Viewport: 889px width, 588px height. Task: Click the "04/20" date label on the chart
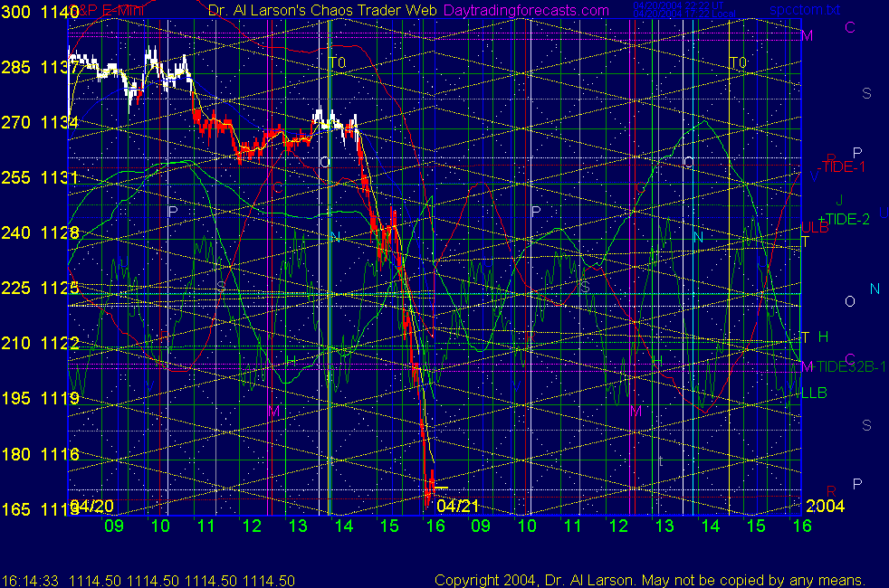pyautogui.click(x=91, y=506)
